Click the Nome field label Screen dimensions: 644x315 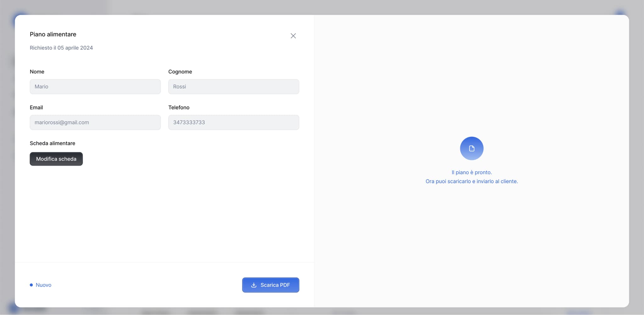tap(37, 72)
